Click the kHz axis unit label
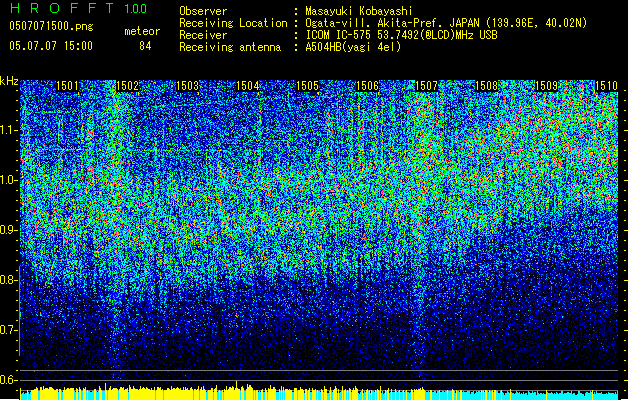 9,81
